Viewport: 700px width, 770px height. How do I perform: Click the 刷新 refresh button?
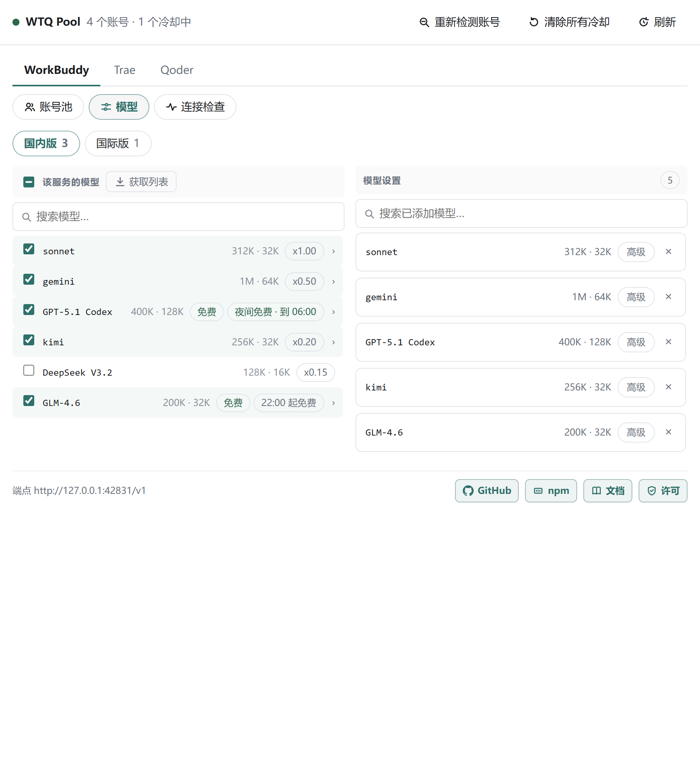pos(658,22)
